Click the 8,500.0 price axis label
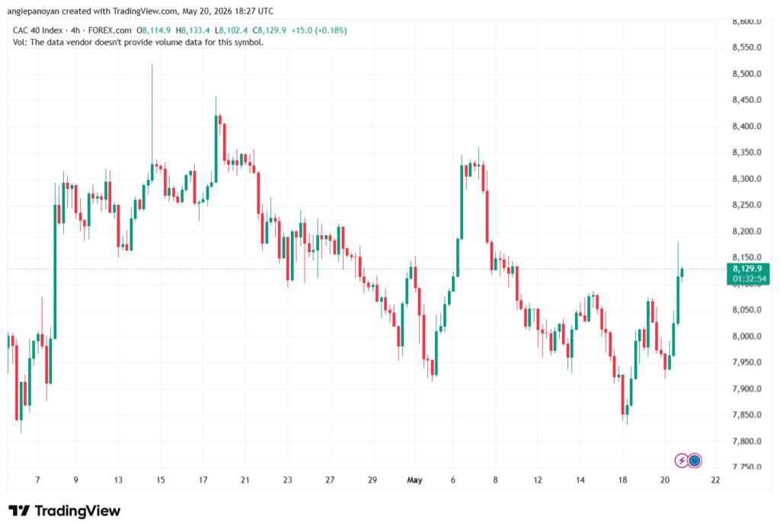780x532 pixels. coord(746,74)
